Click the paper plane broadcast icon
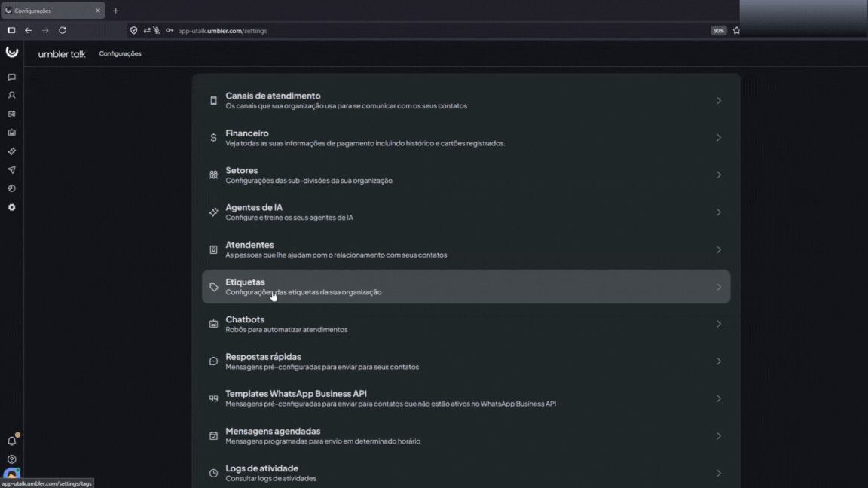This screenshot has height=488, width=868. [x=11, y=170]
